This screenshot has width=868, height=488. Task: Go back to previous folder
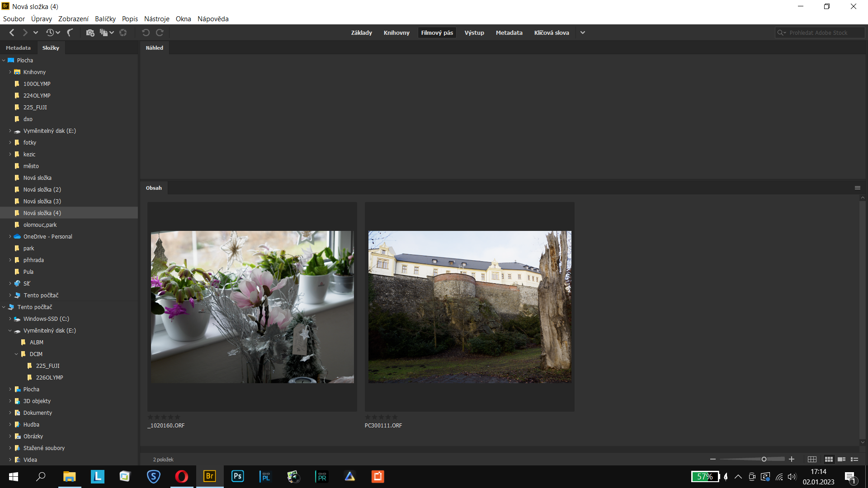(12, 33)
